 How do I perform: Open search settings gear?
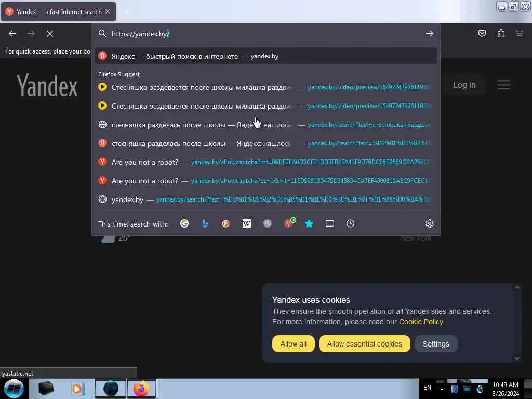coord(430,223)
